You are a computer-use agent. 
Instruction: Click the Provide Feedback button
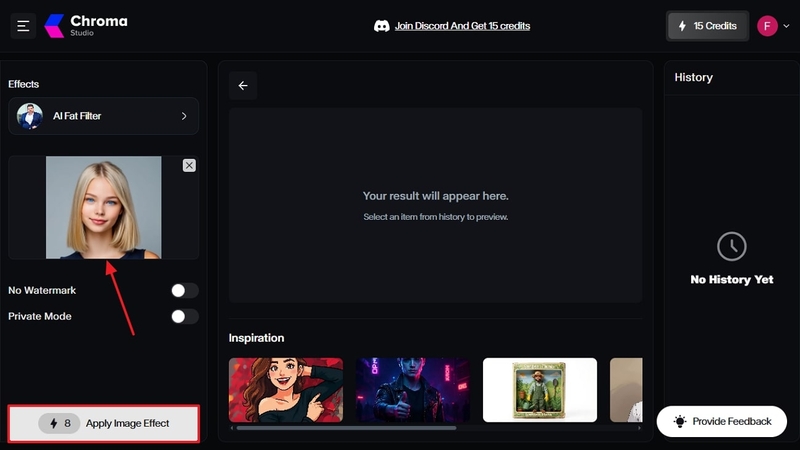click(721, 421)
